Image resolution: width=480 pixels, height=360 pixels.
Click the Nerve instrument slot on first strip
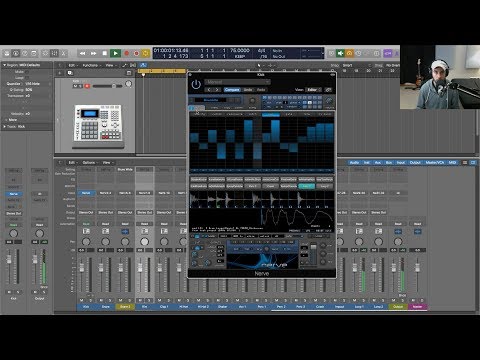click(86, 193)
